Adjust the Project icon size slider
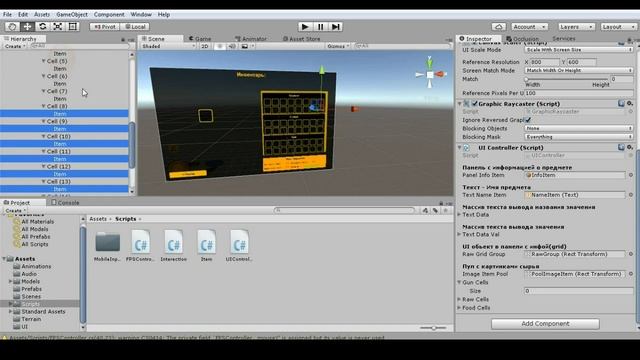The image size is (640, 360). (433, 328)
